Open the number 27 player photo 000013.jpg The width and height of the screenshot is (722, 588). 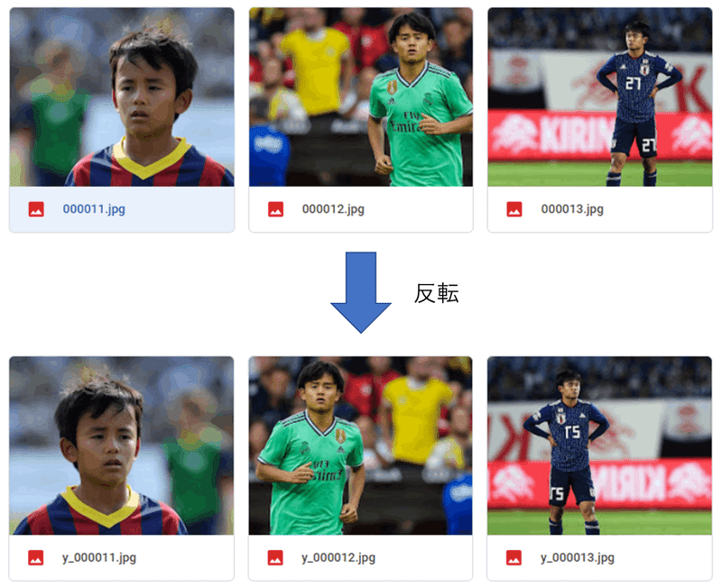pyautogui.click(x=600, y=97)
